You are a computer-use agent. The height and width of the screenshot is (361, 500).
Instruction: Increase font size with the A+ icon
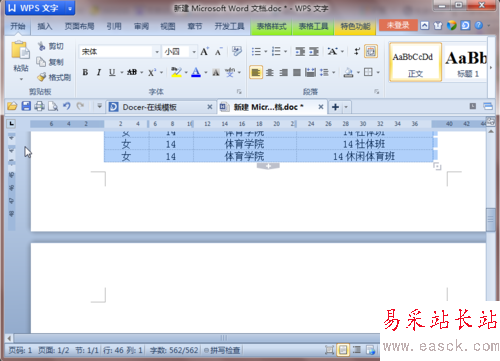(204, 52)
